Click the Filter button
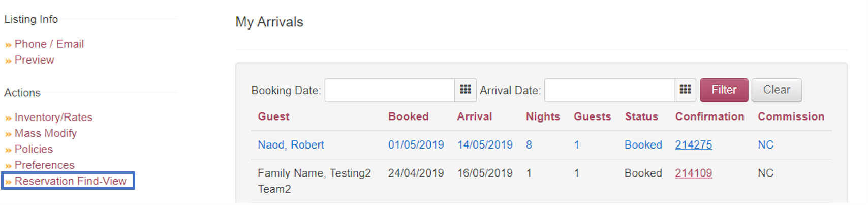Image resolution: width=868 pixels, height=205 pixels. [724, 90]
